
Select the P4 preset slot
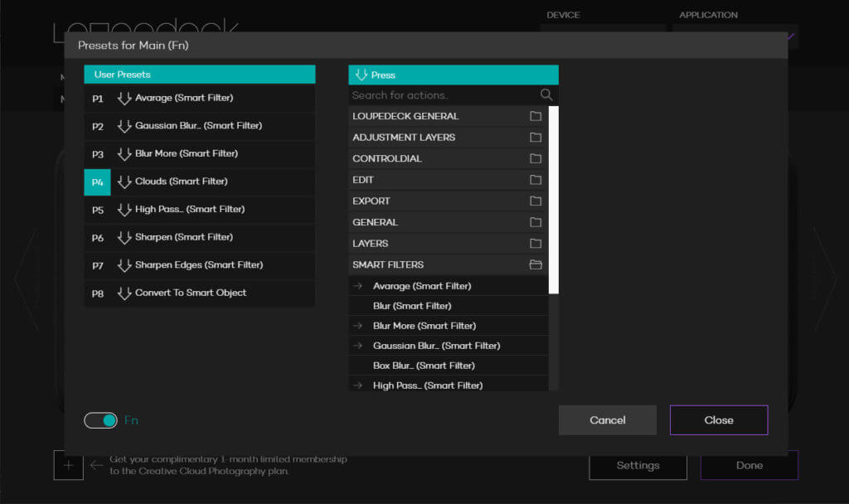pyautogui.click(x=98, y=182)
